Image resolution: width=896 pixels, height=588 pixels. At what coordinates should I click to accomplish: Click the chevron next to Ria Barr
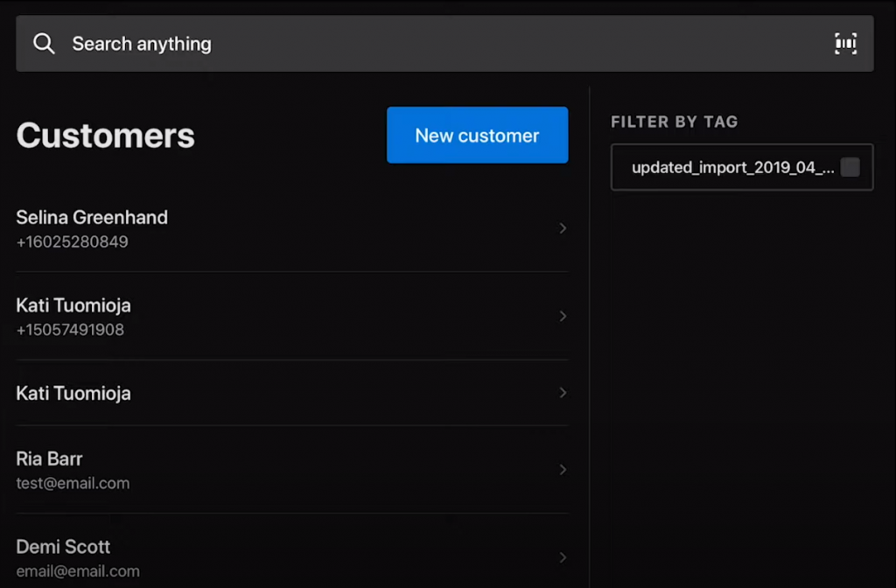(563, 470)
